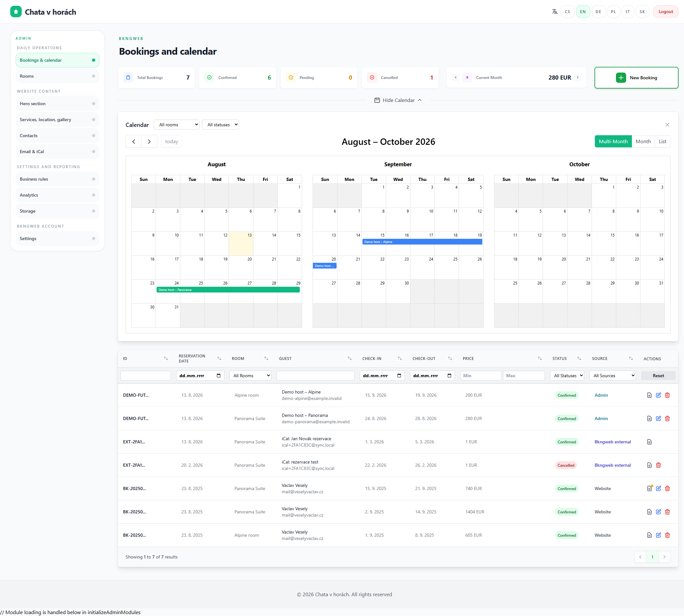Sort table by Check-out column

coord(450,358)
